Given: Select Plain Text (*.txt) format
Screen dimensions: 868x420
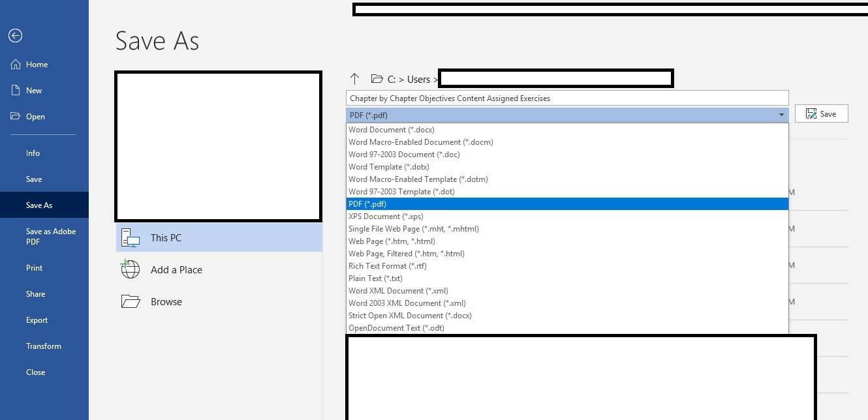Looking at the screenshot, I should point(567,278).
